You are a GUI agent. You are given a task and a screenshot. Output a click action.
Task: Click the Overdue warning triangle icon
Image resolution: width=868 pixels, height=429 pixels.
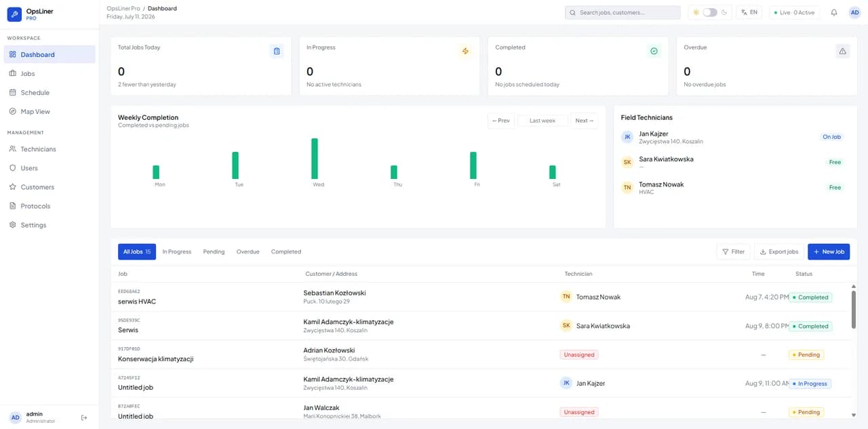[x=842, y=51]
